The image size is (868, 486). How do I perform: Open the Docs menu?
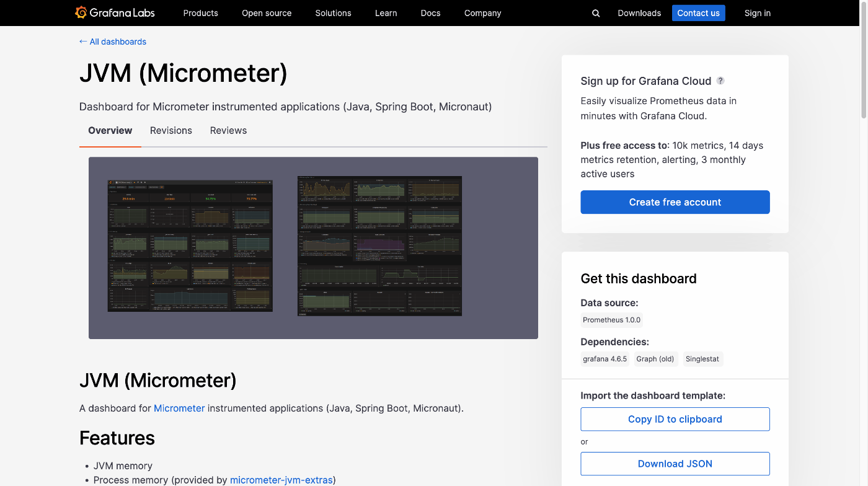coord(430,13)
